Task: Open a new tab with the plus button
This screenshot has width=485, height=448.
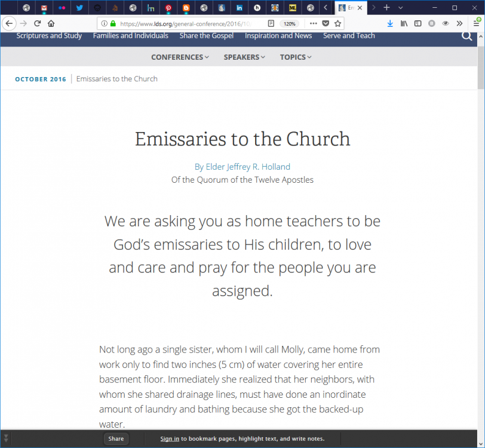Action: (x=386, y=7)
